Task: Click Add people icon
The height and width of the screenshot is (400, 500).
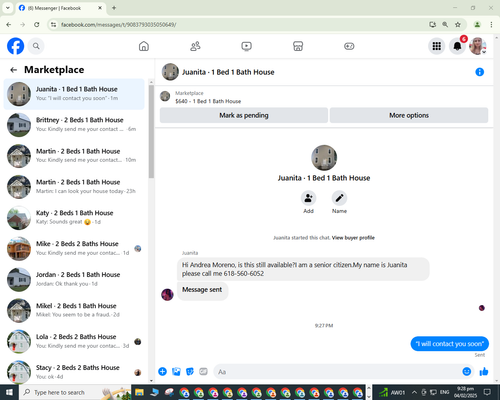Action: coord(308,198)
